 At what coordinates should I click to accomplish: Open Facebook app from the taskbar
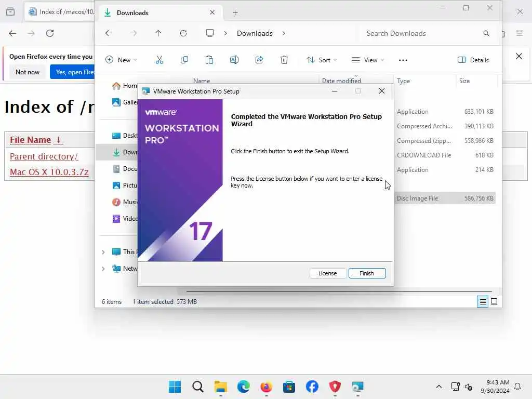[x=312, y=387]
